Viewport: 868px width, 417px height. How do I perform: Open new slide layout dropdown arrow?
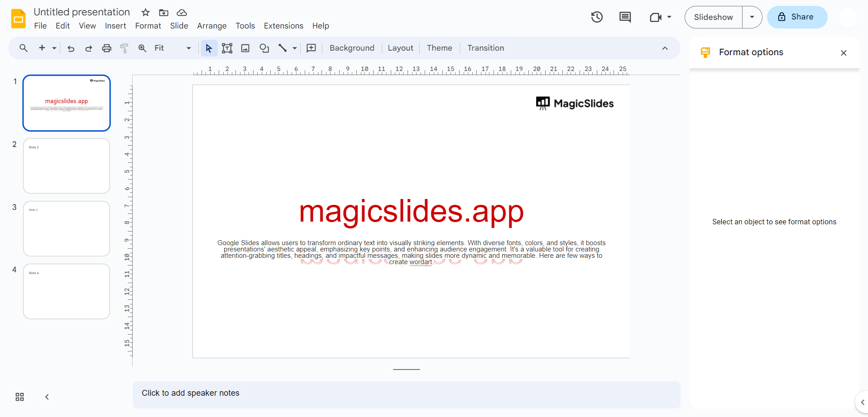click(54, 48)
